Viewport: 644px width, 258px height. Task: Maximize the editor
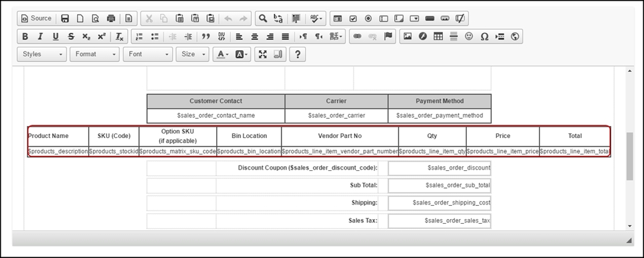click(263, 54)
